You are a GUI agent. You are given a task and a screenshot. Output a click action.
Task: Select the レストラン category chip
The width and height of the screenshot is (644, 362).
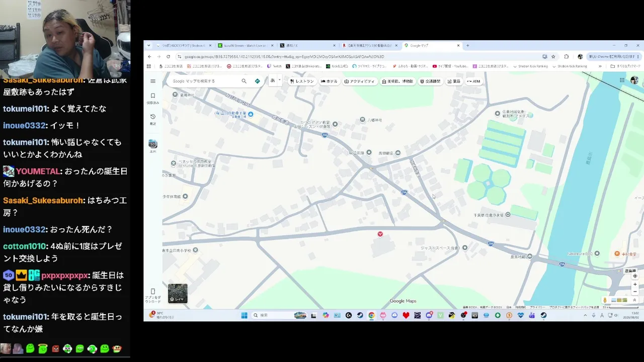[302, 81]
